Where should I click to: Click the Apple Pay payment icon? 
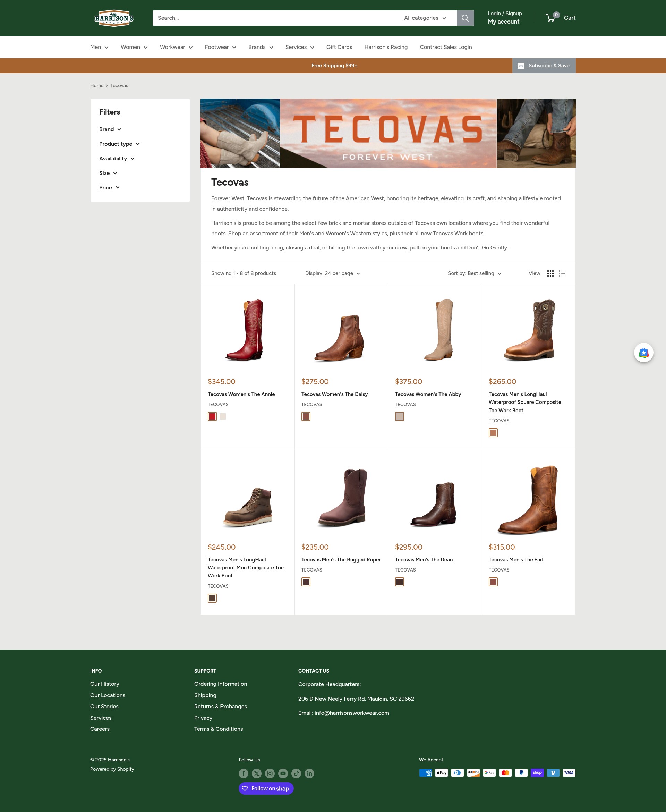442,772
